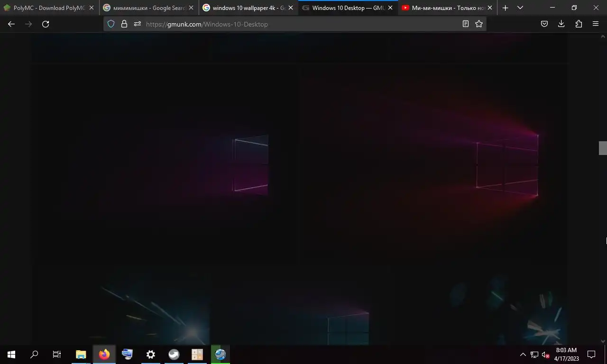The image size is (607, 364).
Task: Close the Windows 10 Desktop GMUNK tab
Action: [x=390, y=8]
